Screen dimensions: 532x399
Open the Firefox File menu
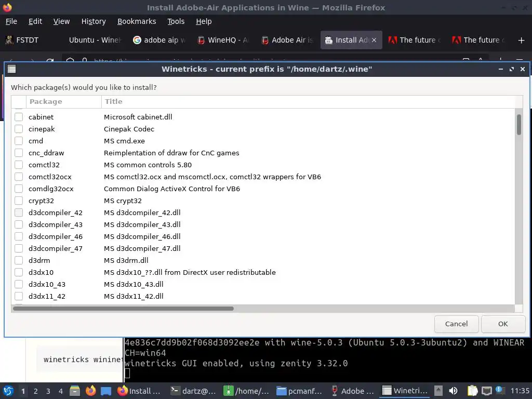[11, 21]
